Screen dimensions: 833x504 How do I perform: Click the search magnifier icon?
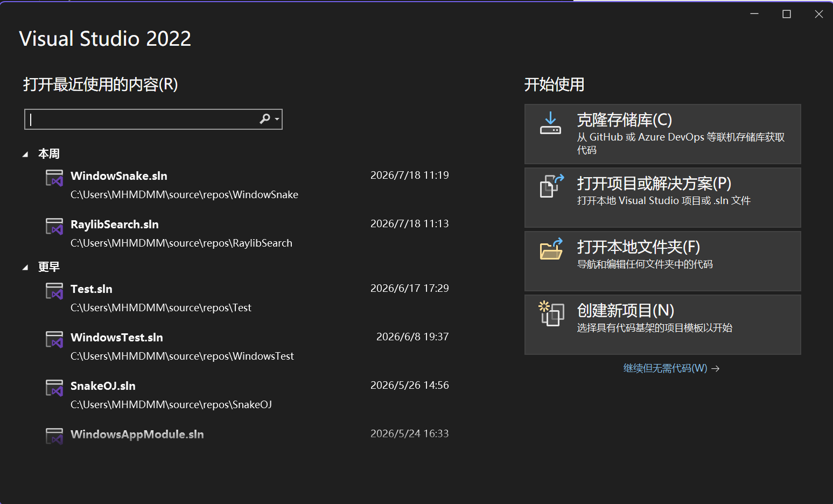click(x=265, y=119)
